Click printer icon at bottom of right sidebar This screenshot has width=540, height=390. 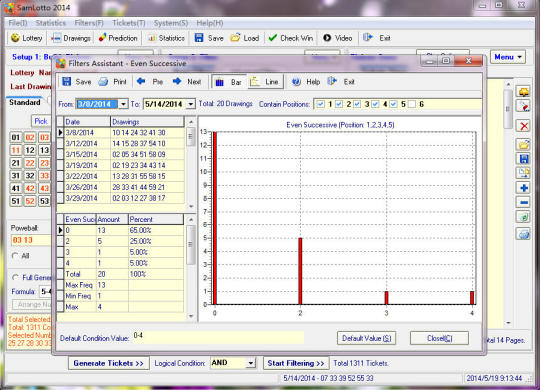pos(523,235)
